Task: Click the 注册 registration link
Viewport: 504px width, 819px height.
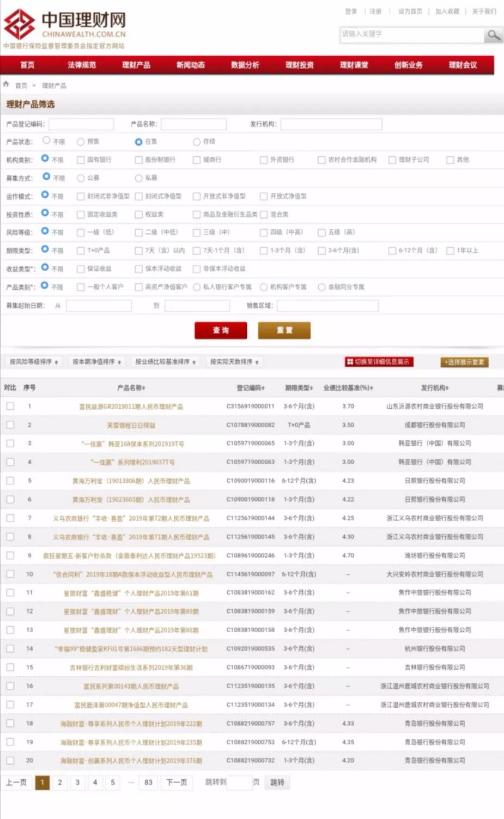Action: click(376, 10)
